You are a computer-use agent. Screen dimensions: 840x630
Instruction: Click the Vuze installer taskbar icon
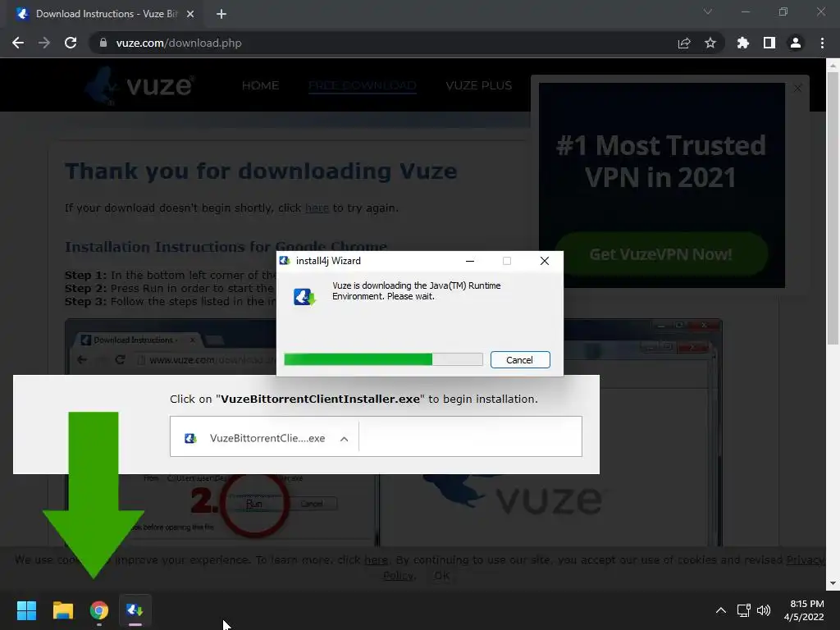click(135, 610)
